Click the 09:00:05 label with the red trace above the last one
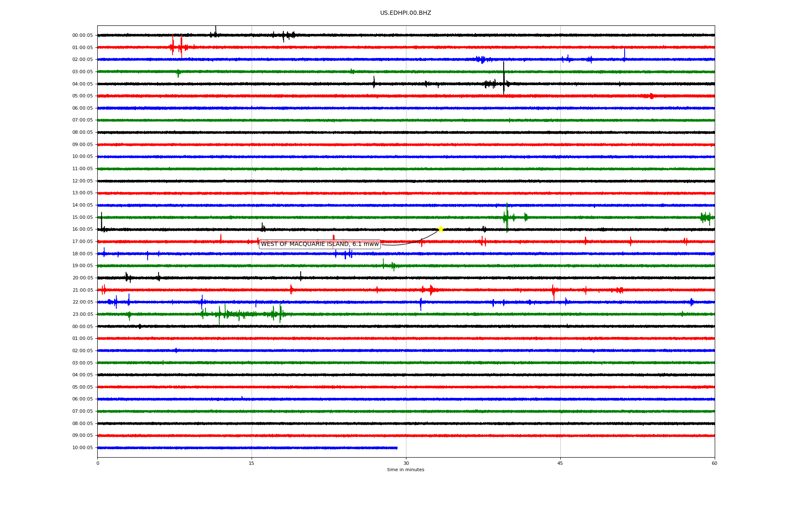 [82, 436]
